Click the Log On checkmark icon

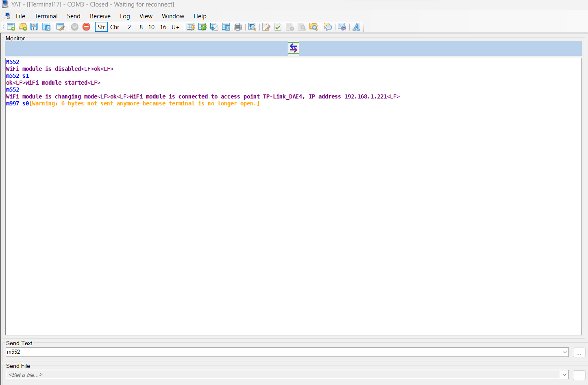(x=278, y=27)
